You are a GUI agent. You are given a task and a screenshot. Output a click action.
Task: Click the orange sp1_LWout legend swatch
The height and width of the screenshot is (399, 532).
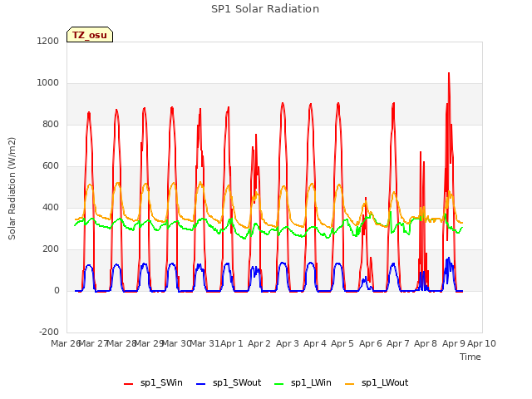pos(349,384)
